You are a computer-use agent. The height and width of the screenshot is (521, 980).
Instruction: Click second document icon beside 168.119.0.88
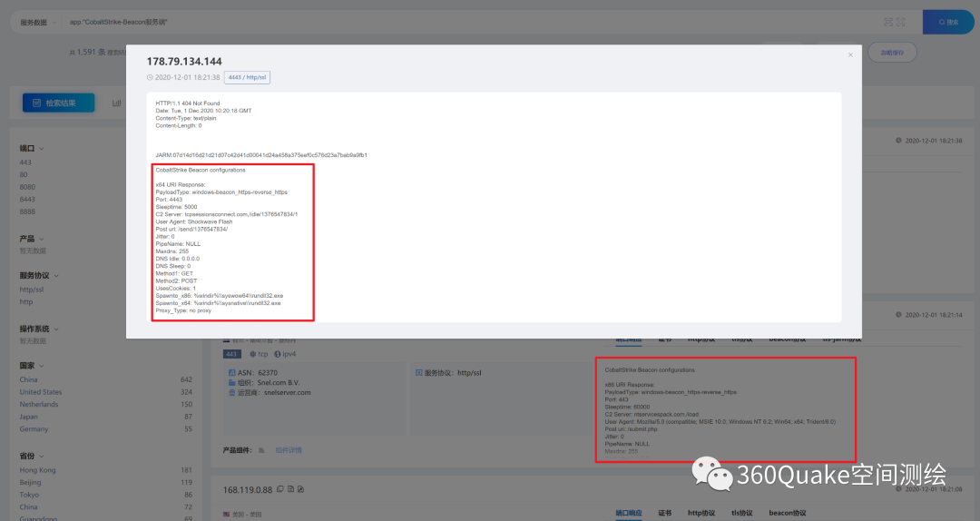click(290, 489)
